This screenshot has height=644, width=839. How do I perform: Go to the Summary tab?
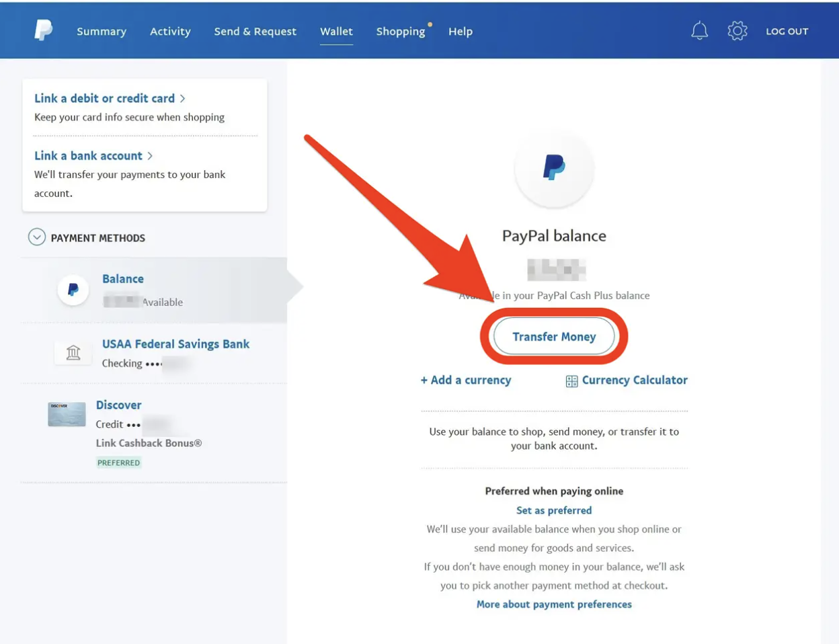click(102, 32)
